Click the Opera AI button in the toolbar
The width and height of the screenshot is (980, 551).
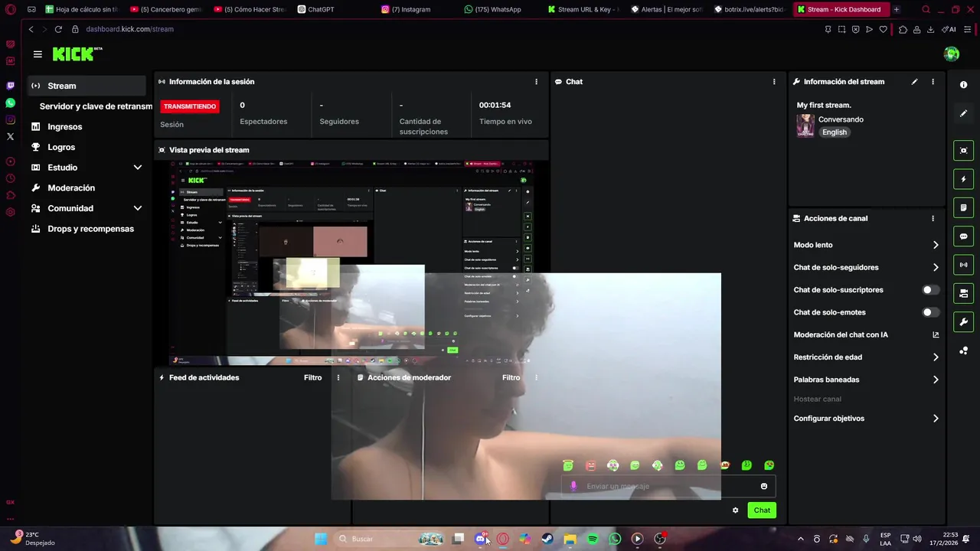point(949,29)
